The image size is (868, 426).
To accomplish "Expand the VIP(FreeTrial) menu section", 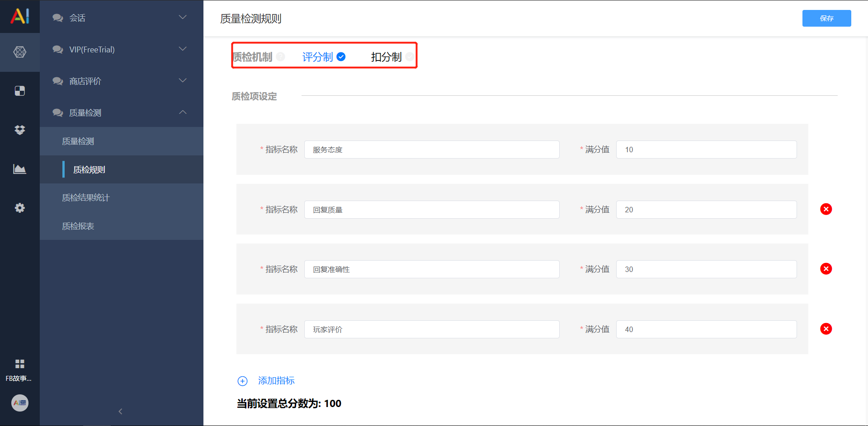I will [122, 49].
